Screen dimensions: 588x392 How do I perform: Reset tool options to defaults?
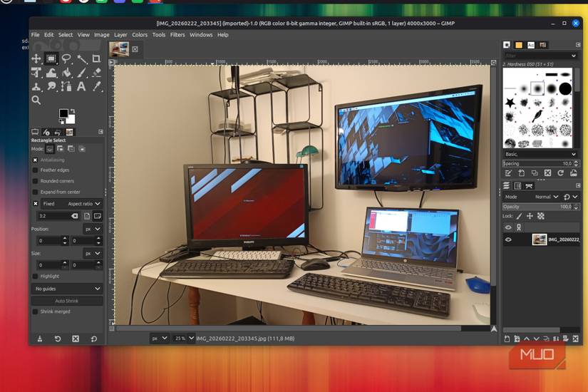pos(94,339)
